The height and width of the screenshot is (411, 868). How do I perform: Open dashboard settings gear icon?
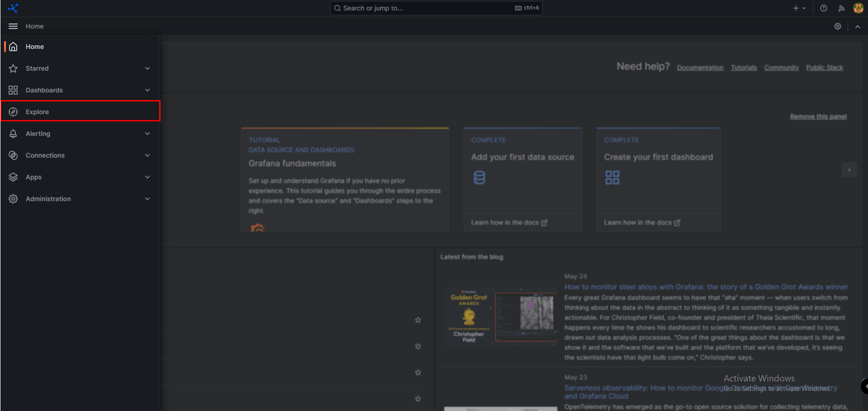pos(837,26)
